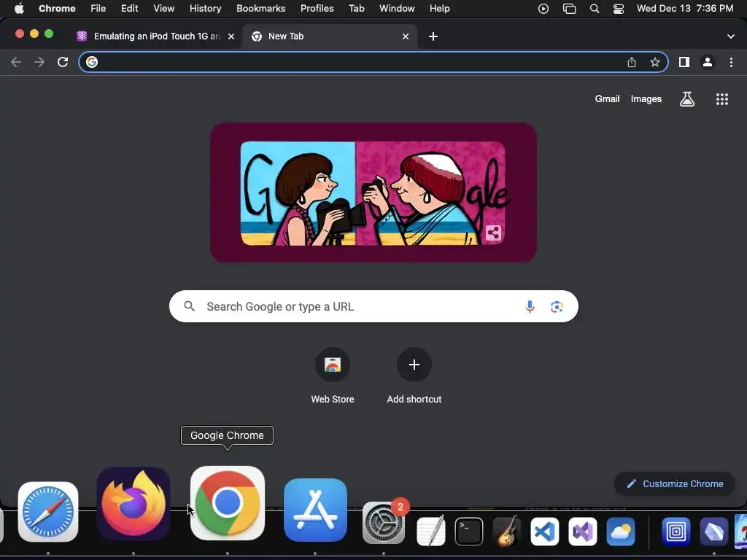Open the Google Doodle artwork
Screen dimensions: 747x560
tap(373, 192)
